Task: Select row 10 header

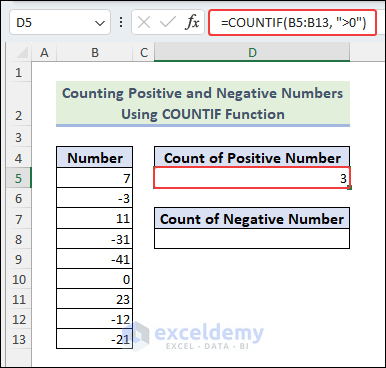Action: click(x=19, y=279)
